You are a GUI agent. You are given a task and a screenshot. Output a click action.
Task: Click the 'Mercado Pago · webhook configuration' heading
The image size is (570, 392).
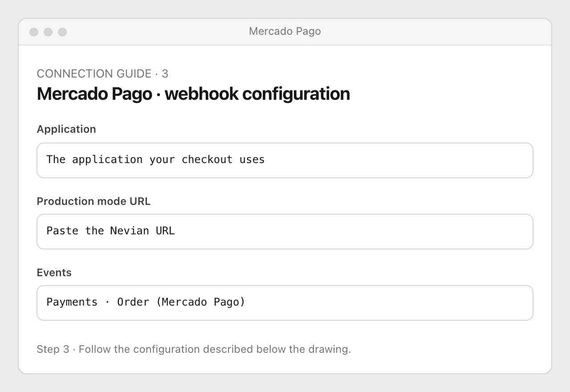point(193,94)
